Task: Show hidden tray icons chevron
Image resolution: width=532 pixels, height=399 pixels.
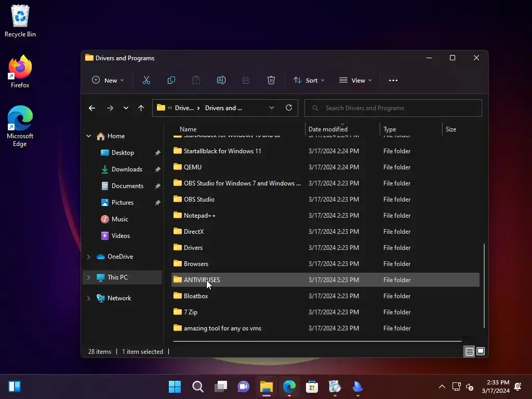Action: (x=442, y=387)
